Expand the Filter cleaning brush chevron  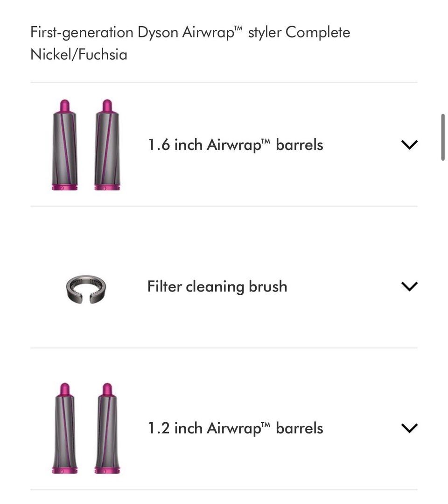409,286
